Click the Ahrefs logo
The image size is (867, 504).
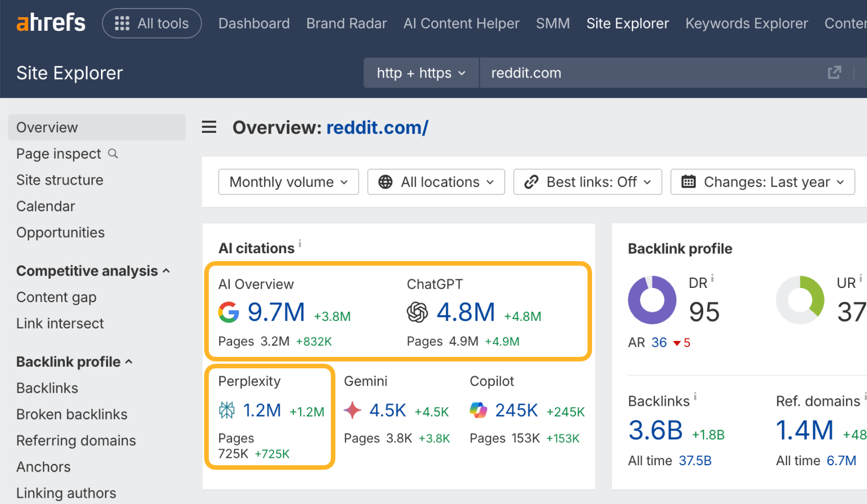coord(51,23)
